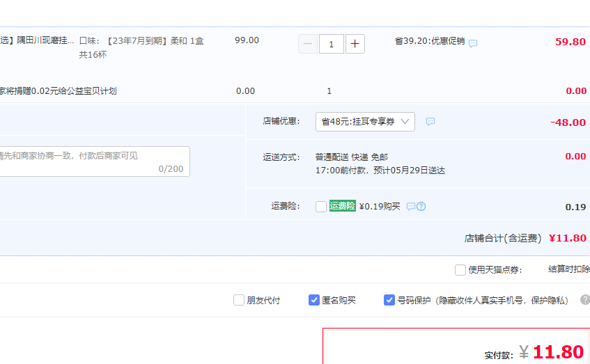The image size is (590, 364).
Task: Click the unit price 99.00
Action: (x=247, y=40)
